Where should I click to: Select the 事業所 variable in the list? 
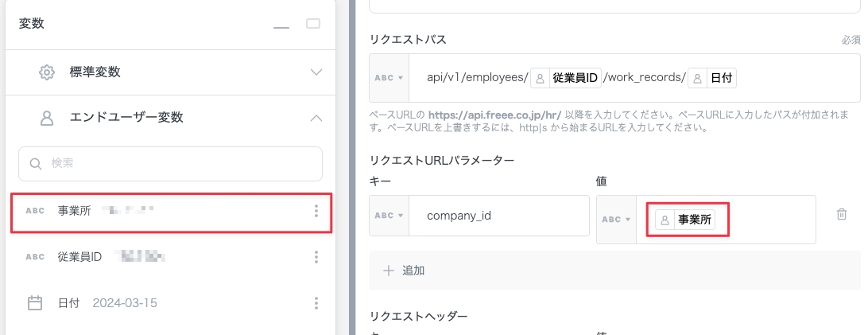76,211
